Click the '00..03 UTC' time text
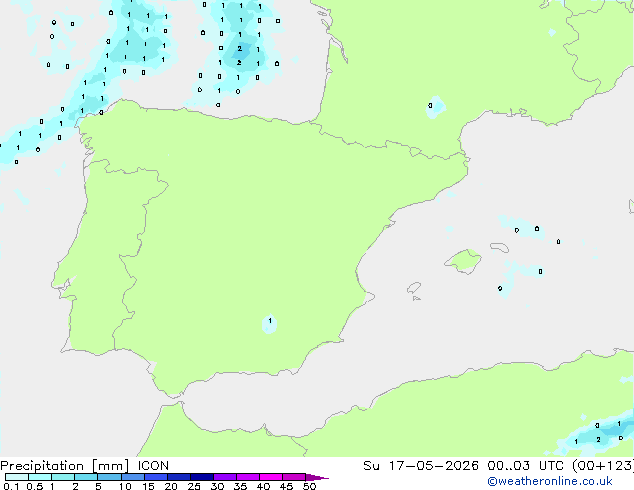 526,466
